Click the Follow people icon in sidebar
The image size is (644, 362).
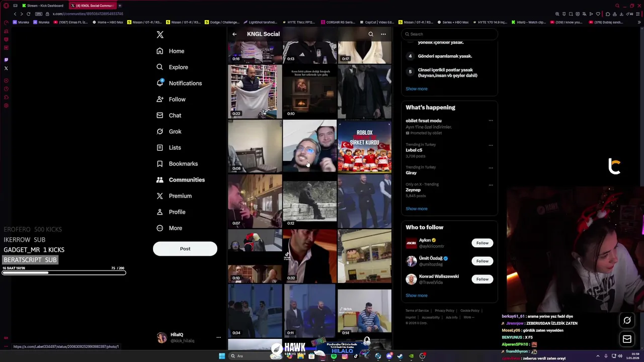pyautogui.click(x=160, y=99)
